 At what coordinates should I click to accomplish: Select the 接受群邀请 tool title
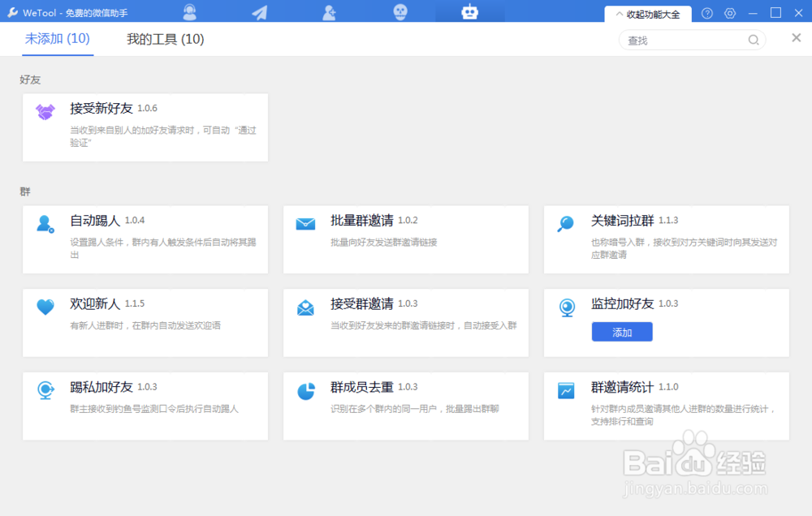click(x=362, y=303)
